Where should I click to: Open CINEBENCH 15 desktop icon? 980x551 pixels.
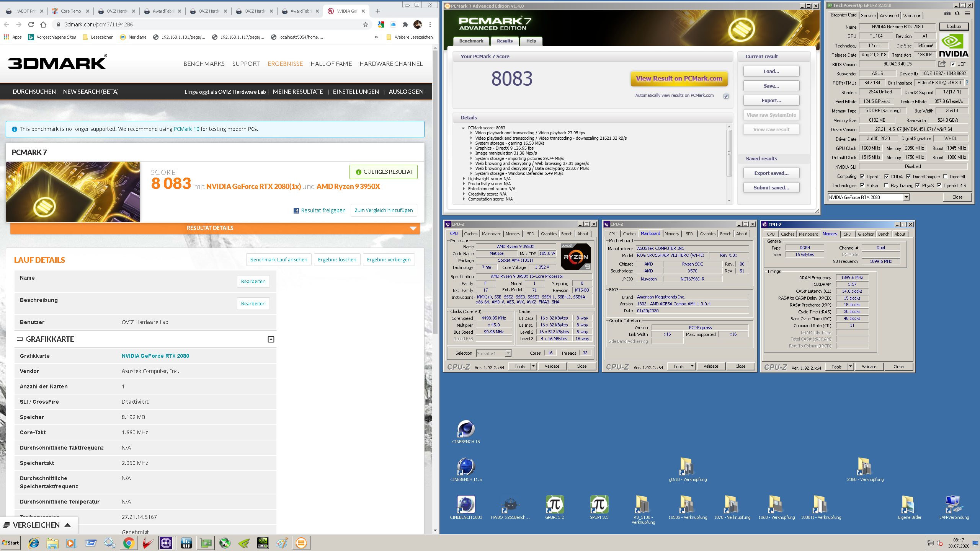(x=466, y=432)
